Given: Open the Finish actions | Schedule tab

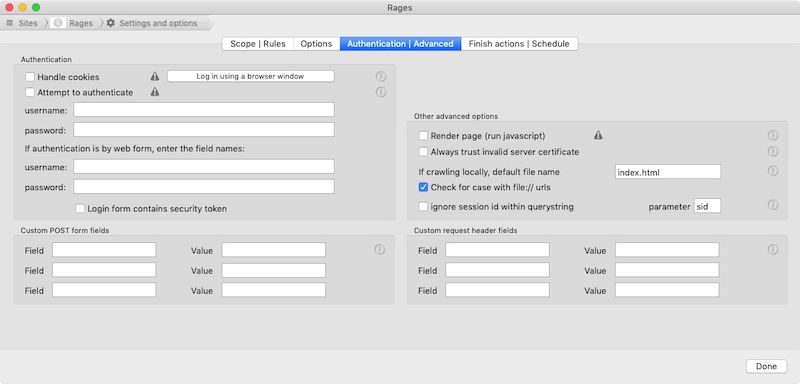Looking at the screenshot, I should (x=519, y=44).
